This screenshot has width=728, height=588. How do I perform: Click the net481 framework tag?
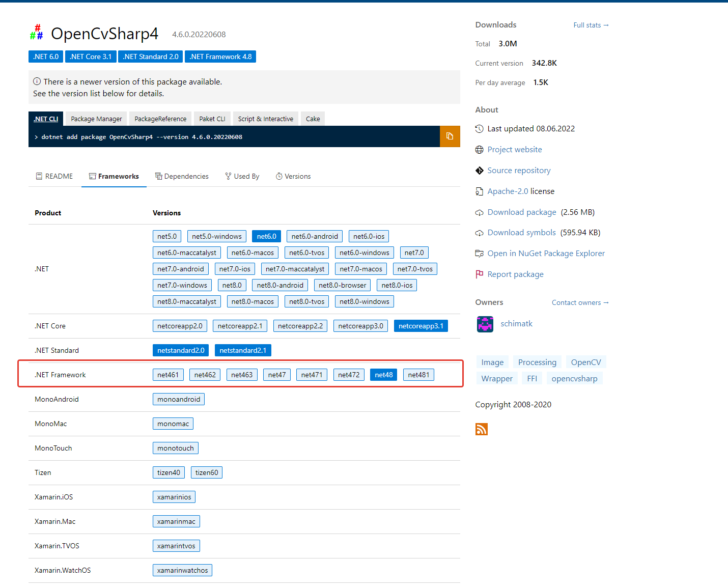418,375
